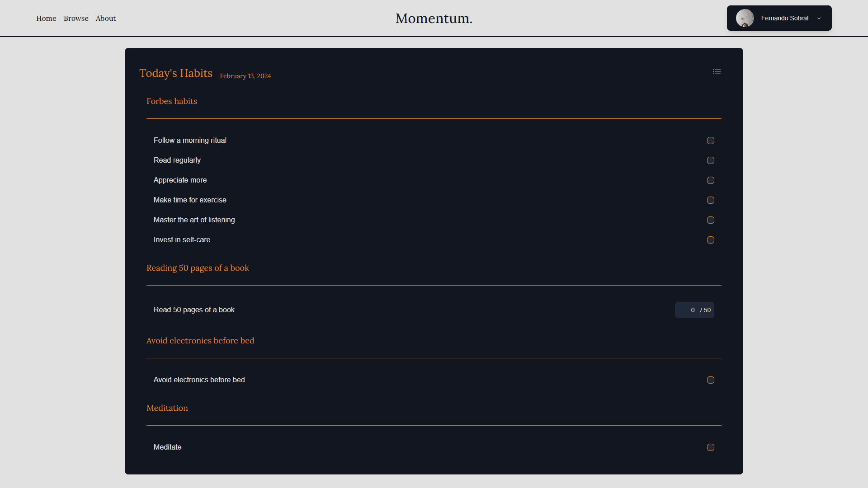Image resolution: width=868 pixels, height=488 pixels.
Task: Tick the Appreciate more checkbox
Action: 710,180
